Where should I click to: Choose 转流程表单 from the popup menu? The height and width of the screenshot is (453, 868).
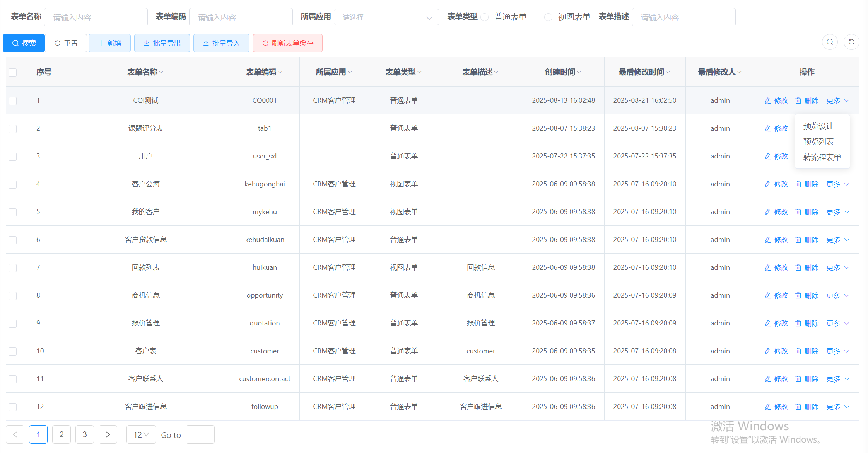(x=822, y=157)
